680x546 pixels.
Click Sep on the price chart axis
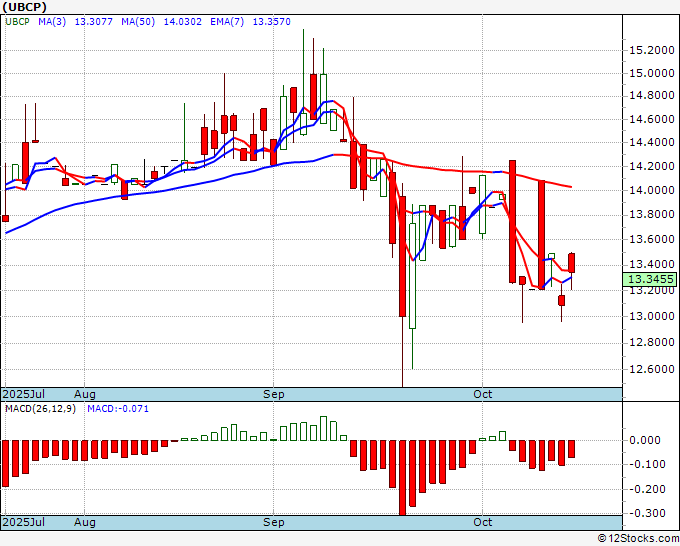click(x=274, y=394)
